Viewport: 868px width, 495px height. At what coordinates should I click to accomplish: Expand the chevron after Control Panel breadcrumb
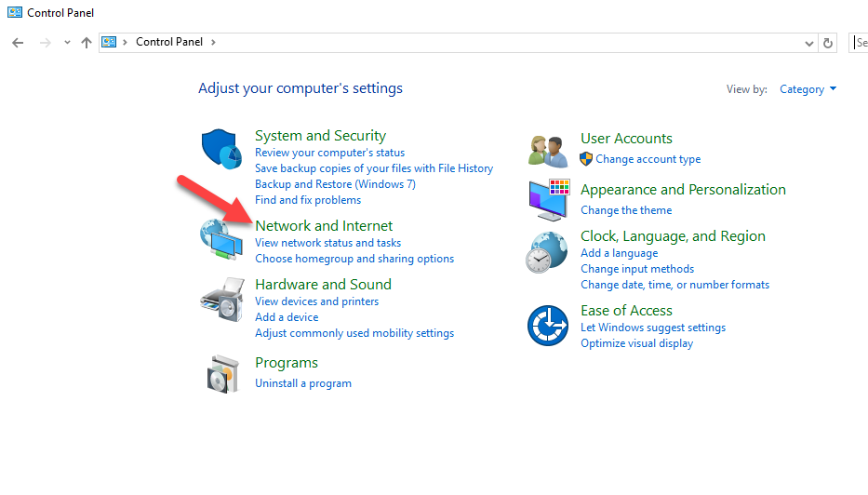(x=213, y=42)
